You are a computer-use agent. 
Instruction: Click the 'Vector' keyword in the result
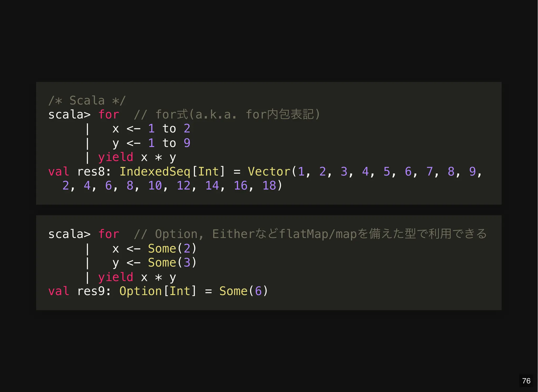(x=269, y=171)
